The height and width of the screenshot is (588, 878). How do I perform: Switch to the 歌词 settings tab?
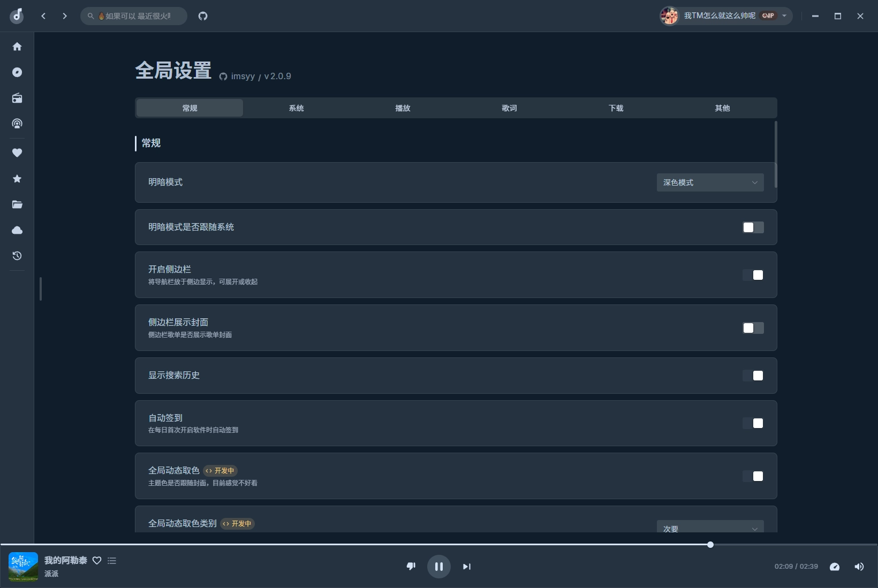(x=509, y=108)
